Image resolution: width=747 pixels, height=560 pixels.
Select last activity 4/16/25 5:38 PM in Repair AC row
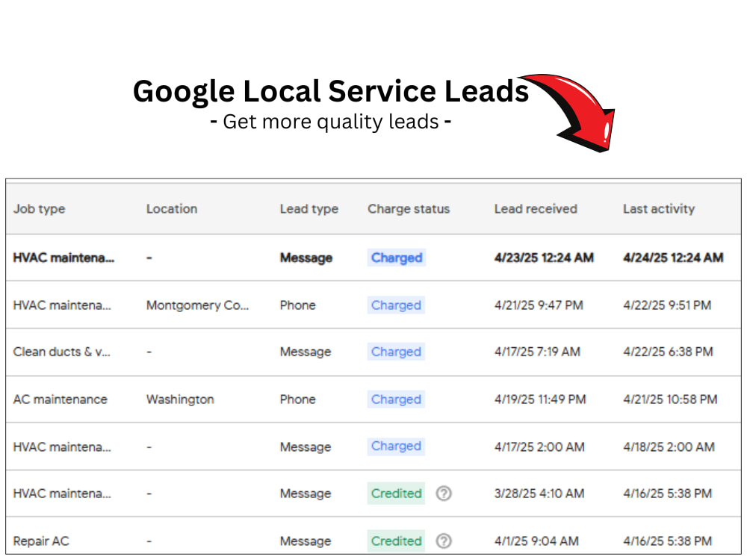click(x=667, y=541)
